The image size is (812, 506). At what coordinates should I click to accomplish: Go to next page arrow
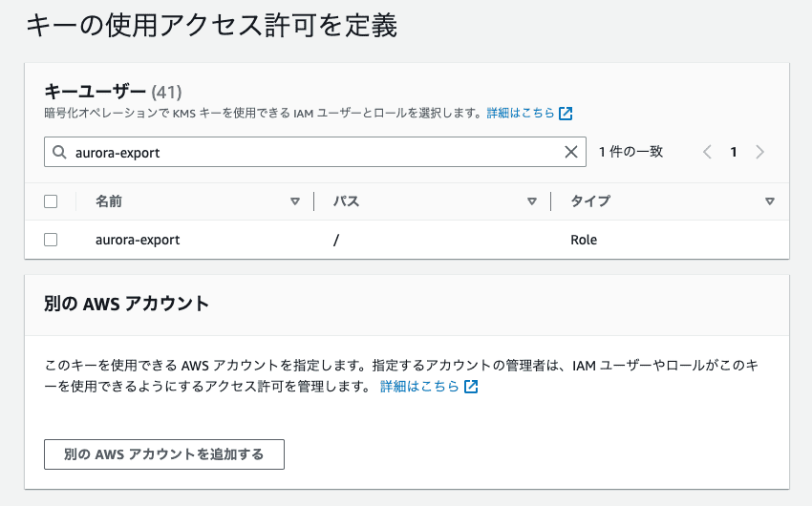pos(759,152)
